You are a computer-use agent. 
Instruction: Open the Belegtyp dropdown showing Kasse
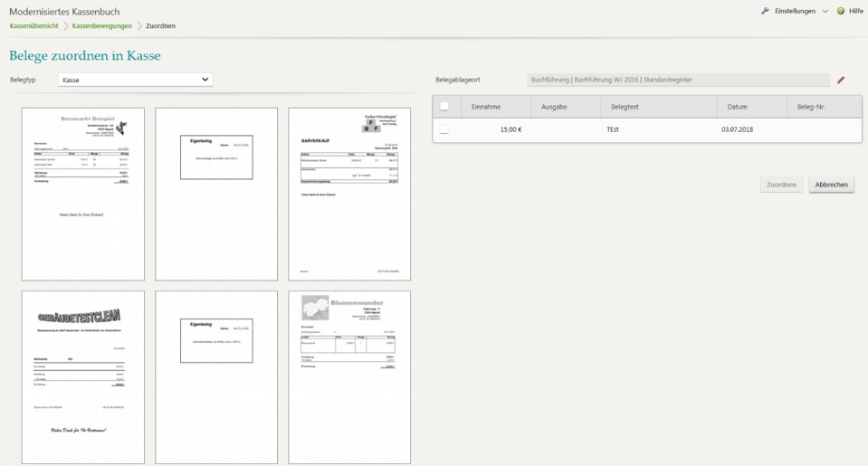point(135,80)
